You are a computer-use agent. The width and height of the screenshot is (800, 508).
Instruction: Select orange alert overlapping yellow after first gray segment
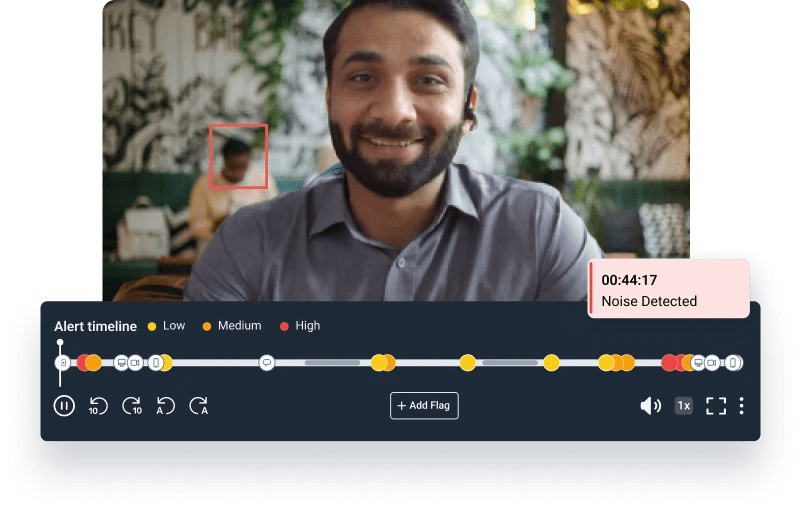391,363
